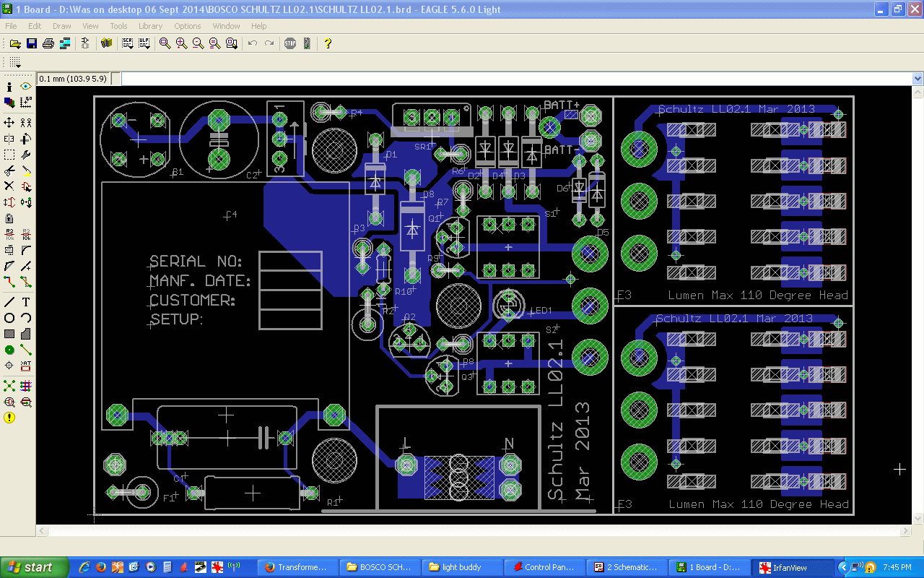Click the Zoom to fit icon
This screenshot has width=924, height=578.
click(165, 43)
